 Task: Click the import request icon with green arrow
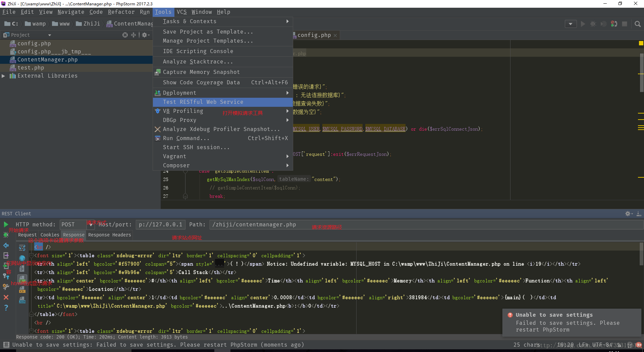pos(6,266)
